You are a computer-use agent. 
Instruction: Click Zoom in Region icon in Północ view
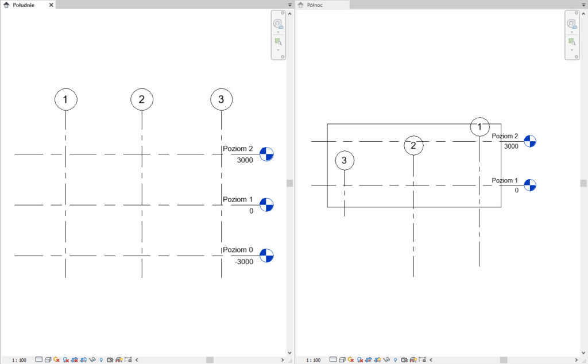pyautogui.click(x=571, y=41)
